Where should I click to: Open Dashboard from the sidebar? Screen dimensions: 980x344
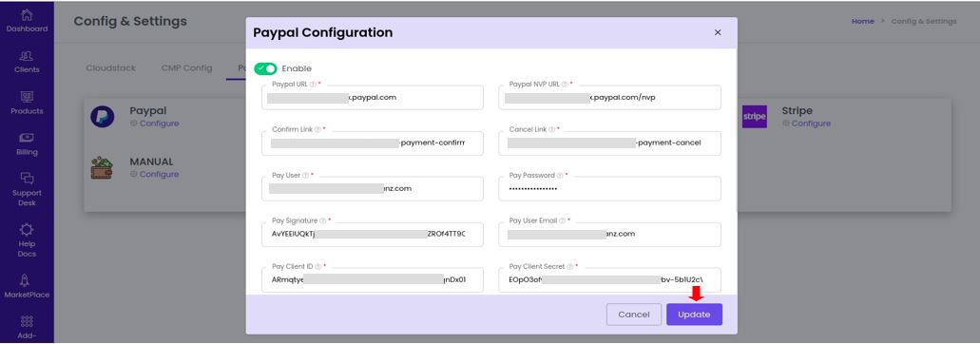click(27, 21)
